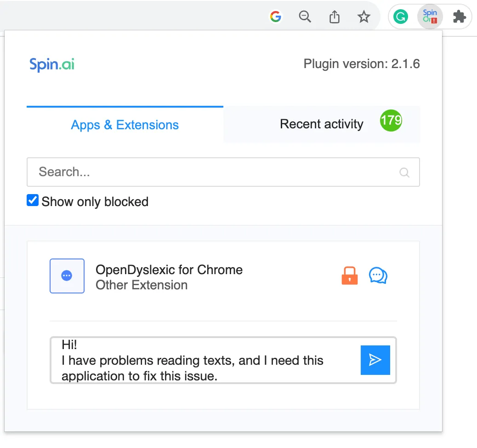Click the search magnifier icon in search bar

coord(404,172)
